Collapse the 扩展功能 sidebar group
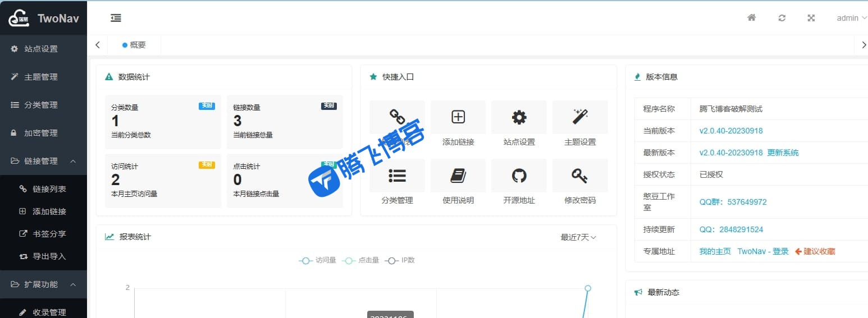Viewport: 868px width, 318px height. tap(43, 284)
